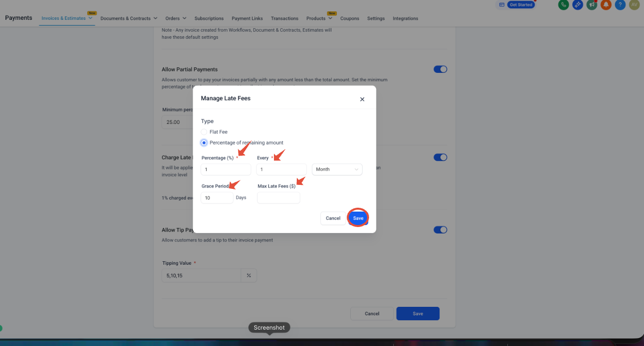Open the megaphone announcements icon

click(591, 4)
